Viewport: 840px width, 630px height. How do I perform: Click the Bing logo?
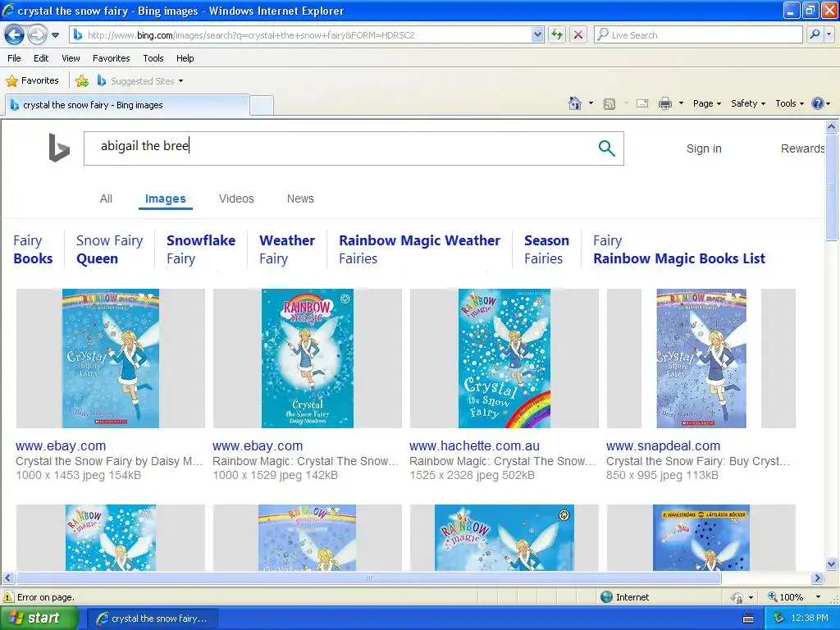(x=59, y=148)
